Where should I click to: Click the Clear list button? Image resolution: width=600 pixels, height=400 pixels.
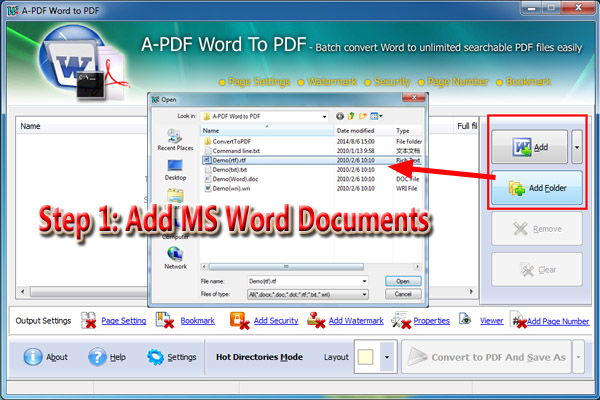[x=537, y=269]
